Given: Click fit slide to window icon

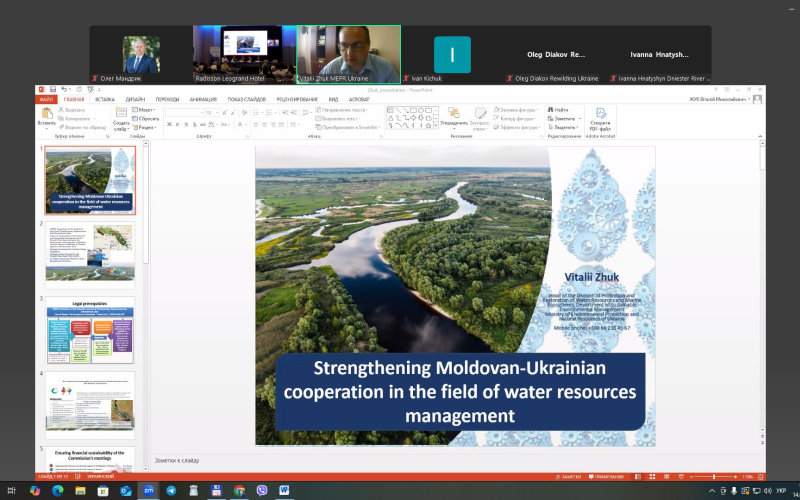Looking at the screenshot, I should tap(760, 477).
